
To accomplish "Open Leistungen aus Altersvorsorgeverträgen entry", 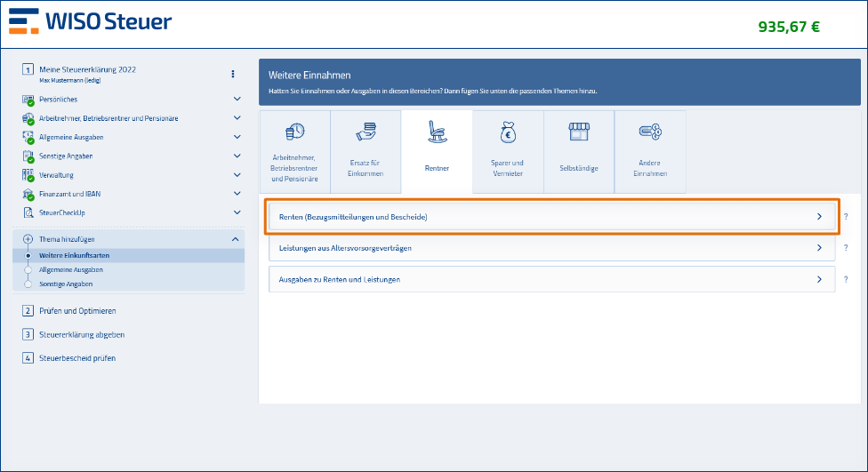I will pyautogui.click(x=551, y=248).
